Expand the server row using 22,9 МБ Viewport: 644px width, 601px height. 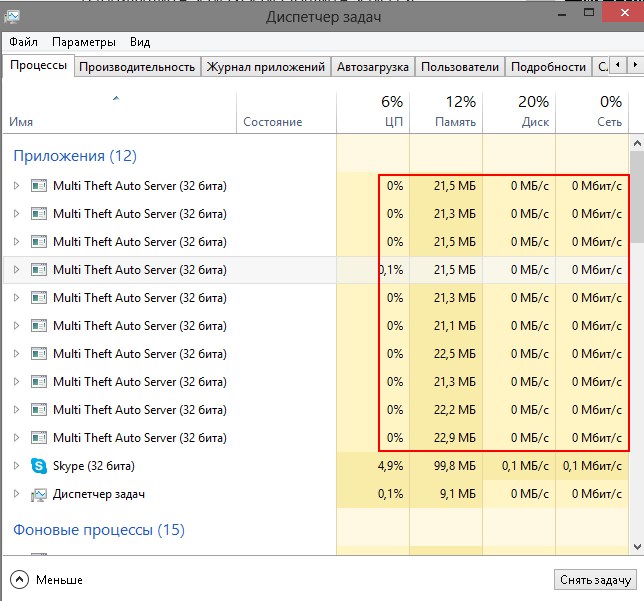click(x=16, y=438)
